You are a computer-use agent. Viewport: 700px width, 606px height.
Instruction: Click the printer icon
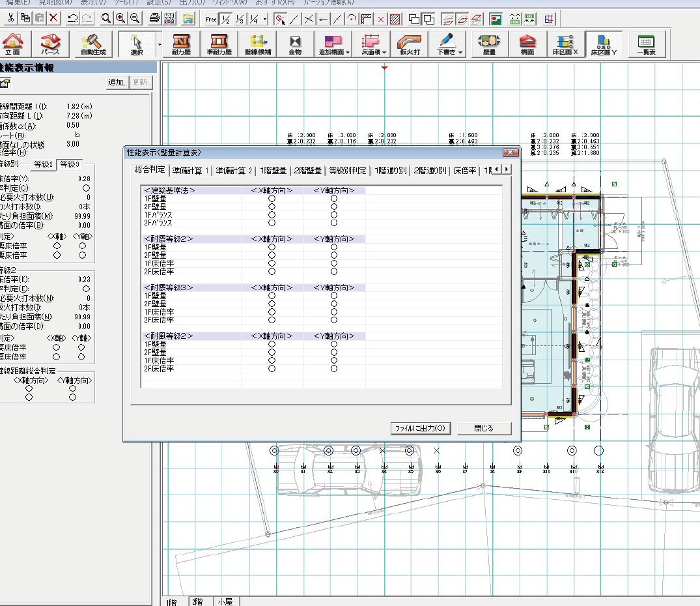coord(154,18)
